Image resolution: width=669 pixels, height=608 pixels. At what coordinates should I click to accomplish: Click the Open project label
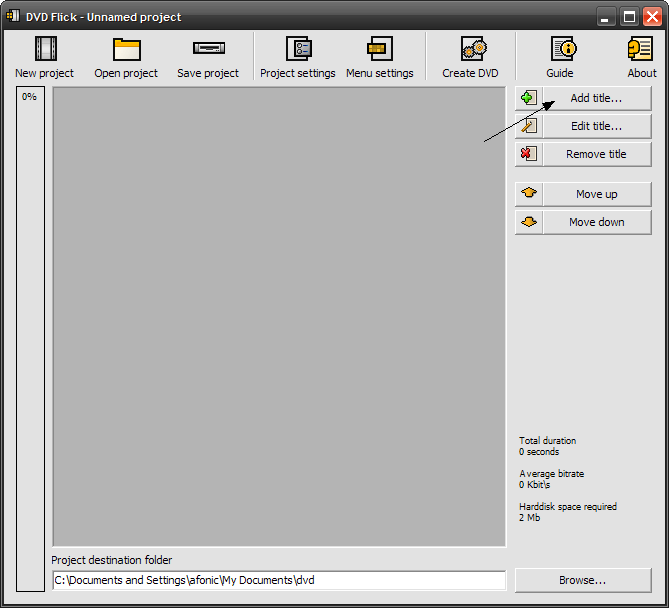tap(126, 73)
